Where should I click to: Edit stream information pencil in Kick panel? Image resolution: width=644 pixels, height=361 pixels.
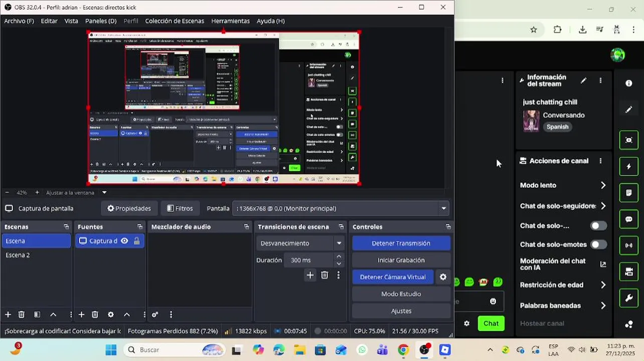point(583,80)
